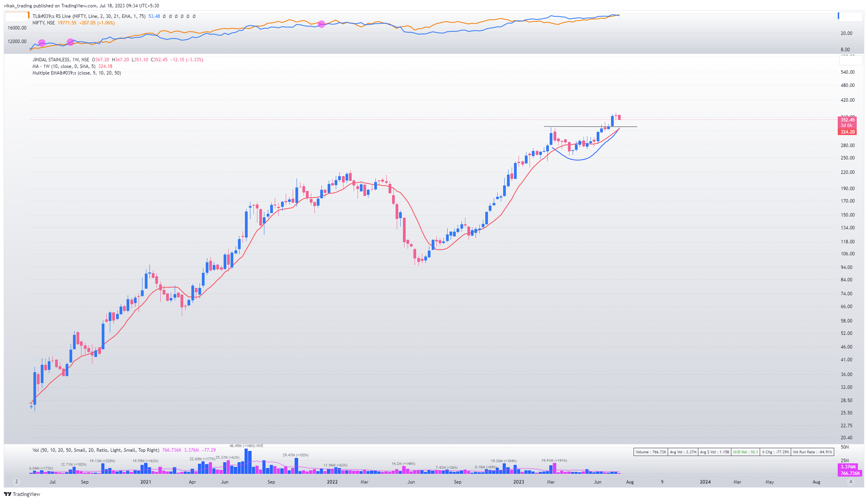The height and width of the screenshot is (501, 868).
Task: Click the Vol Run Rate : -84.91% cell
Action: [x=812, y=452]
